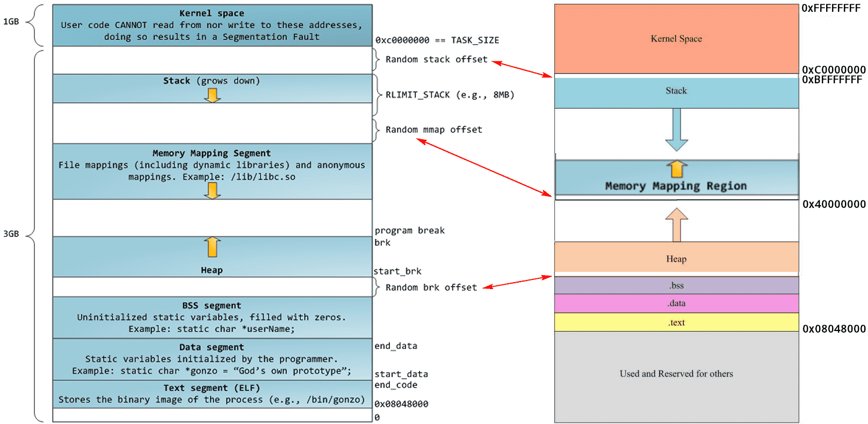Click the 'Example: static char *userName;' line

(x=212, y=329)
